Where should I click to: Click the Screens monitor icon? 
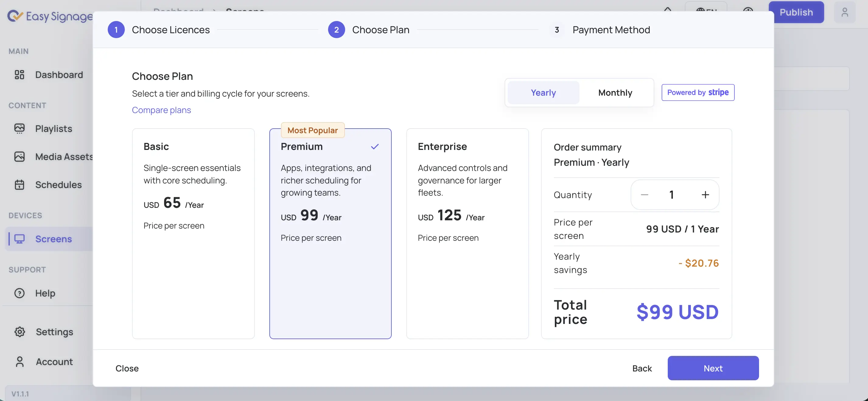pos(19,239)
